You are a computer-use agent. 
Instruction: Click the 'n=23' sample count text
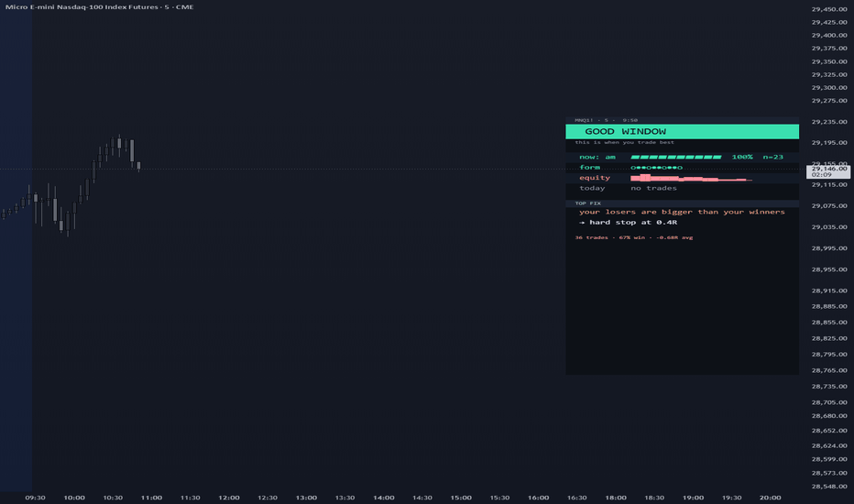coord(772,157)
